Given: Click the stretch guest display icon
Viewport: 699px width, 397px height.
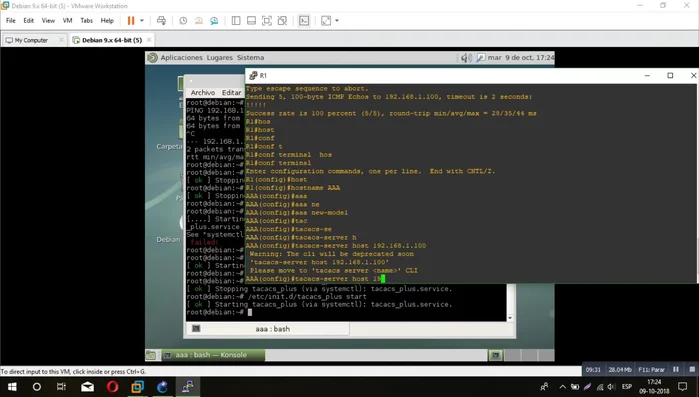Looking at the screenshot, I should pos(326,20).
